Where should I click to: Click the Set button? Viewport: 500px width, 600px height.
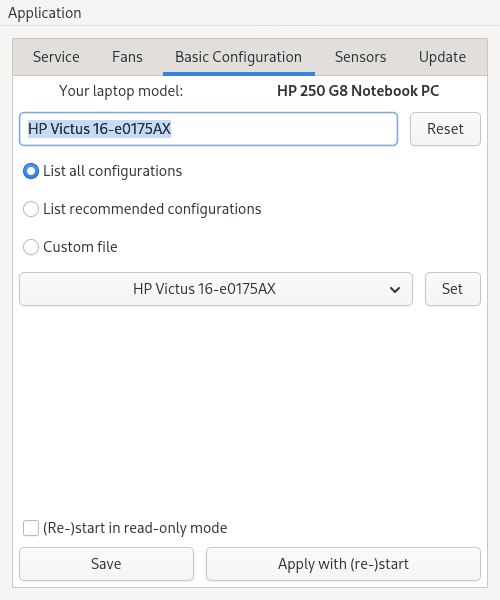[453, 289]
